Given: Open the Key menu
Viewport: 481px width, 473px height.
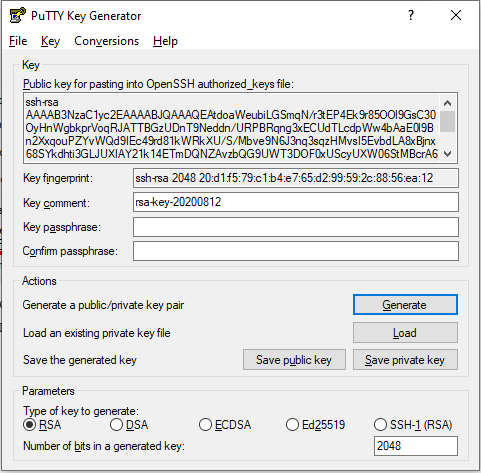Looking at the screenshot, I should coord(50,41).
